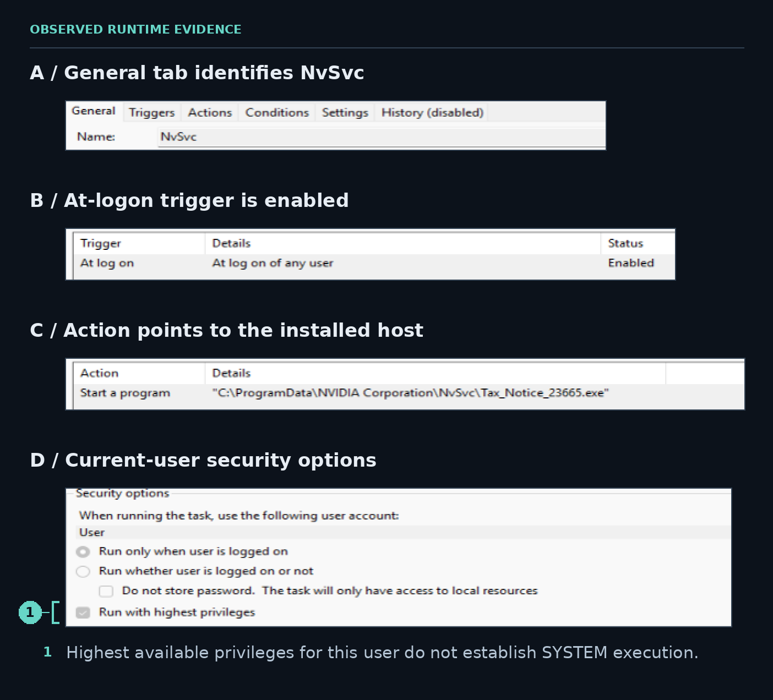Click the 'Security options' group label
This screenshot has width=773, height=700.
[122, 493]
